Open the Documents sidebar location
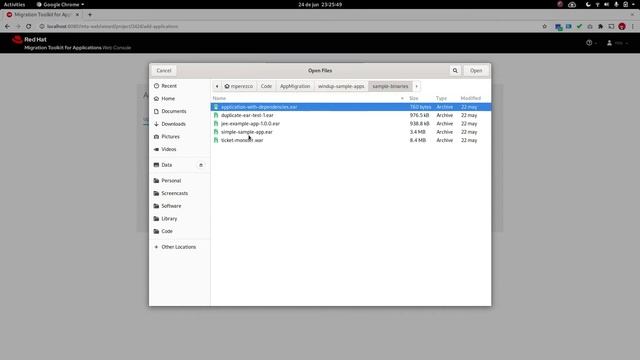640x360 pixels. 180,111
